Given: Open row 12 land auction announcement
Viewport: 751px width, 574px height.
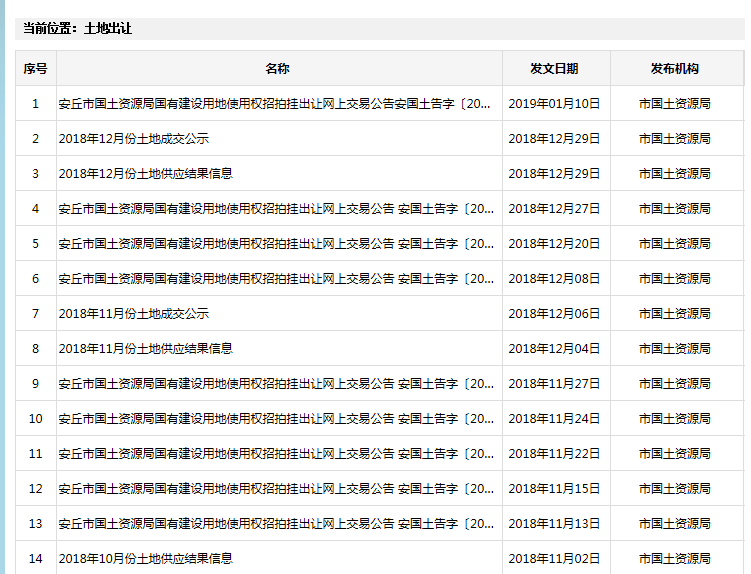Looking at the screenshot, I should (276, 488).
